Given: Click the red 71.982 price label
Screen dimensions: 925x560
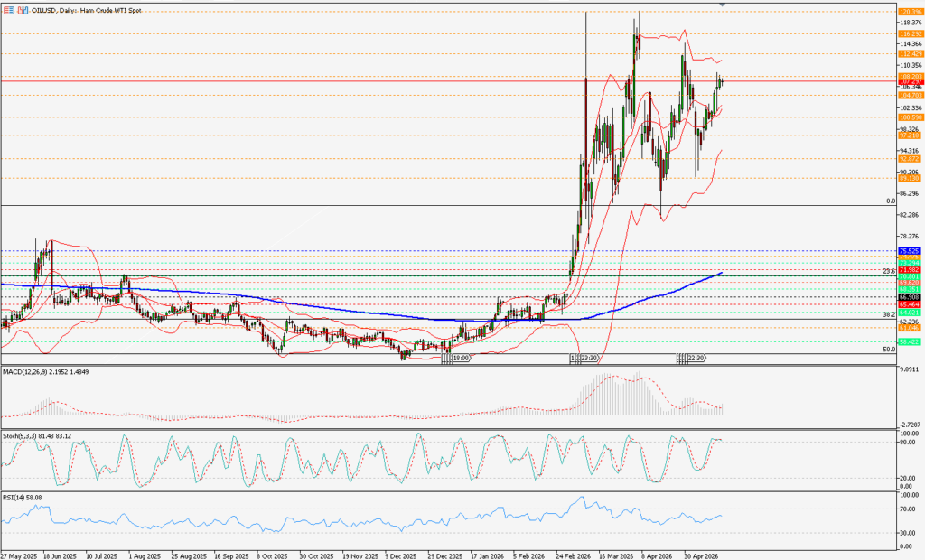Looking at the screenshot, I should [911, 270].
